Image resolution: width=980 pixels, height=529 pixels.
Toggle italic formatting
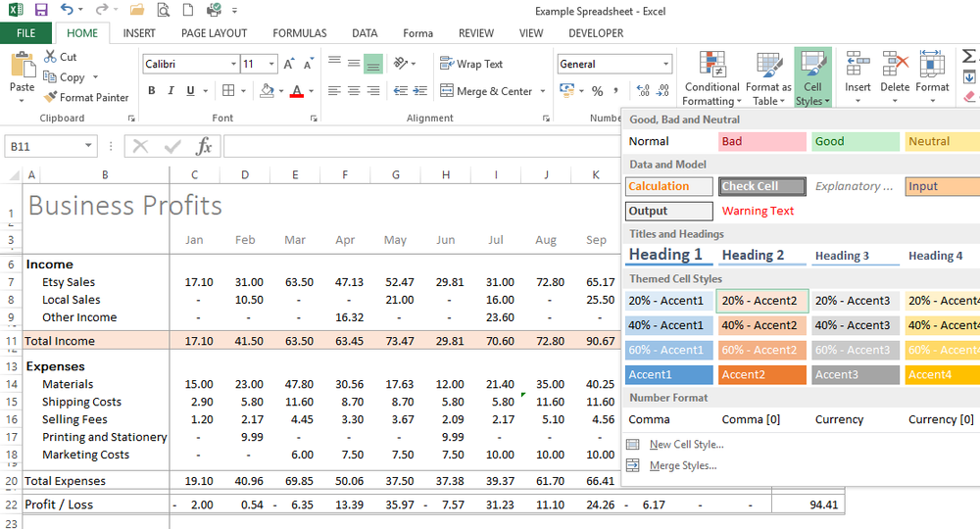[171, 91]
